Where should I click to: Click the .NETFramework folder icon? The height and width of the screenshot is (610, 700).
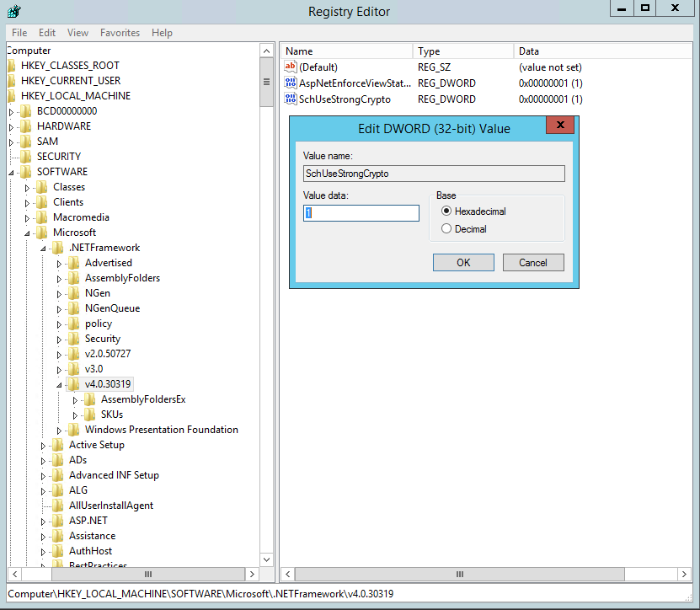[x=57, y=247]
